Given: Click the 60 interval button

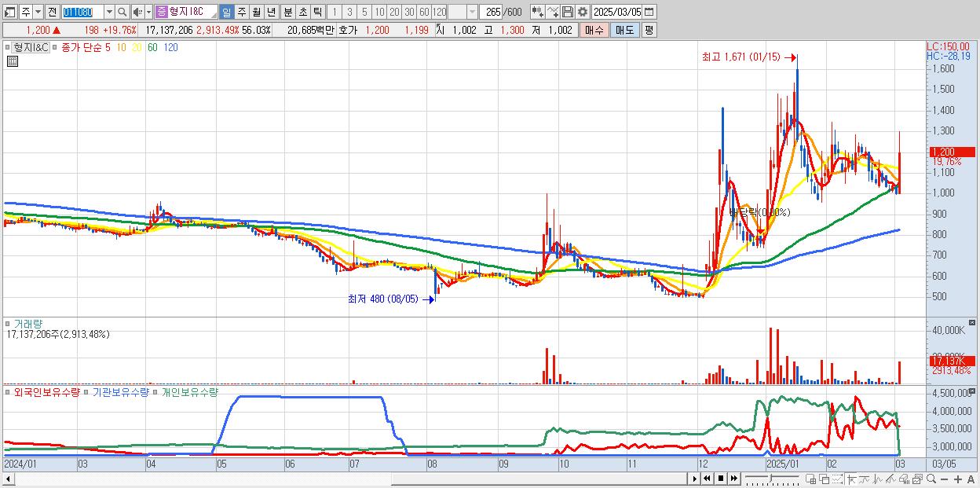Looking at the screenshot, I should point(424,12).
